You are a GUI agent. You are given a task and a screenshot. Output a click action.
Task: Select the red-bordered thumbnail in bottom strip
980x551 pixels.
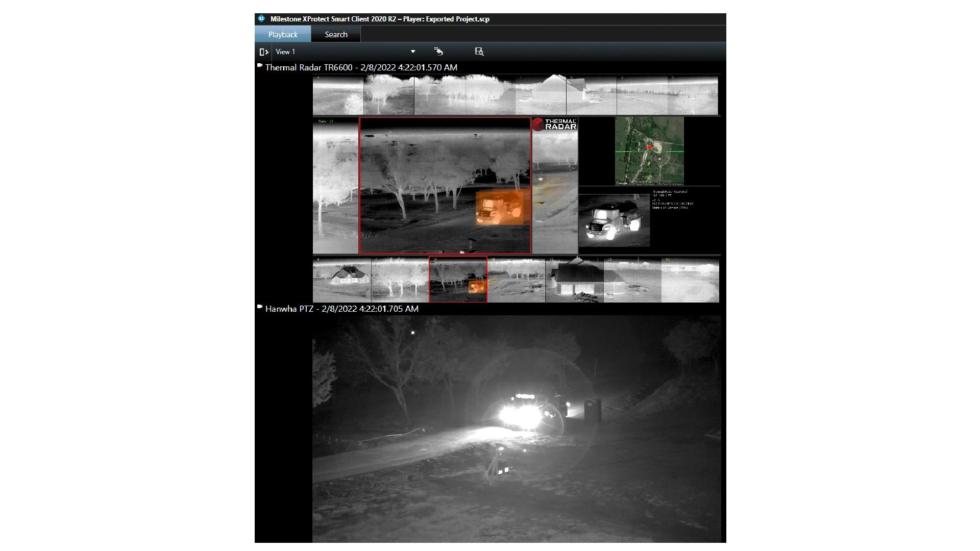point(458,280)
